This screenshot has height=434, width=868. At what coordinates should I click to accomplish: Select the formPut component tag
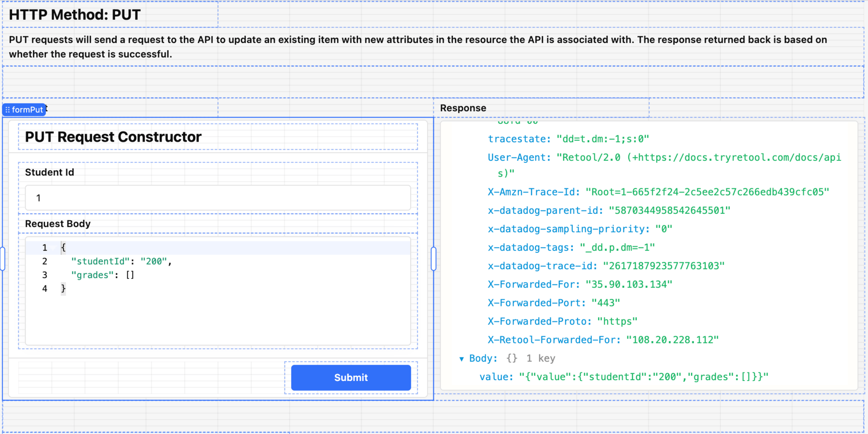24,110
